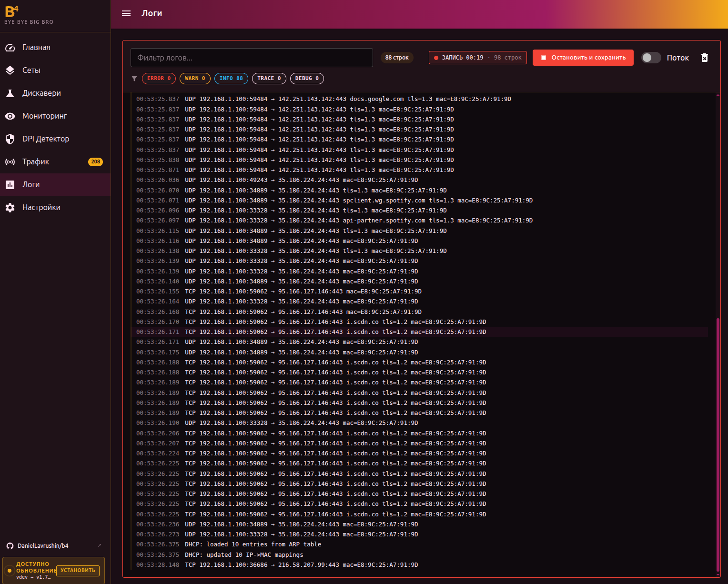The image size is (728, 584).
Task: Open the Мониторинг section
Action: click(55, 116)
